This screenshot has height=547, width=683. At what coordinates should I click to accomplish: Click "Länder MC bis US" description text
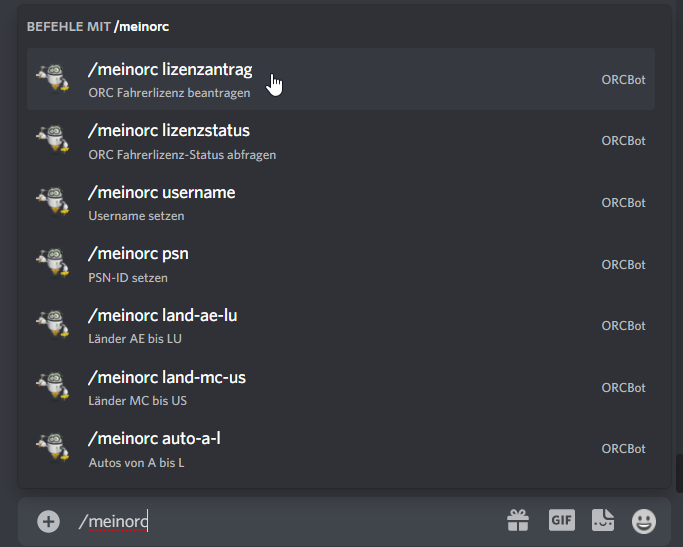138,401
